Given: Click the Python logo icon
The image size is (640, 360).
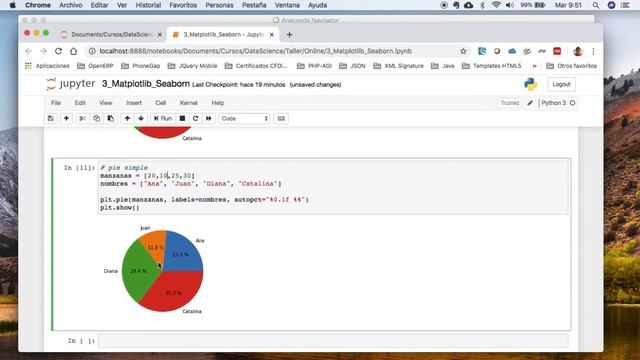Looking at the screenshot, I should [x=530, y=84].
